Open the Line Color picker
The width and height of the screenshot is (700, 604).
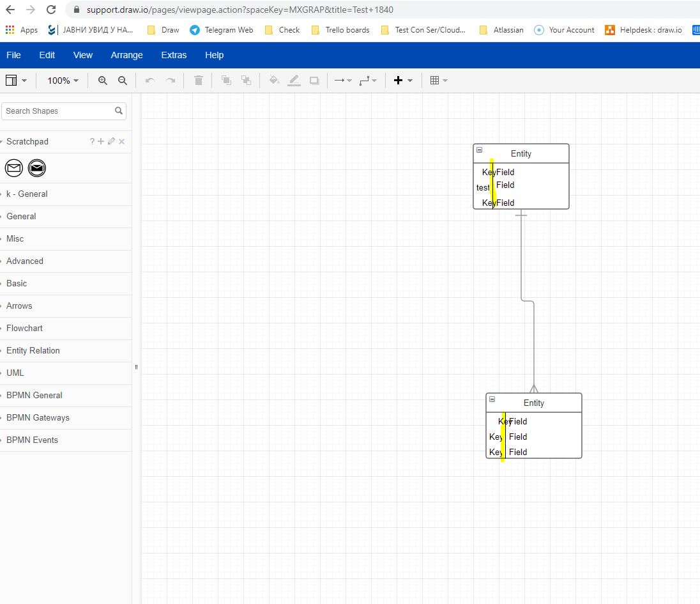click(294, 80)
